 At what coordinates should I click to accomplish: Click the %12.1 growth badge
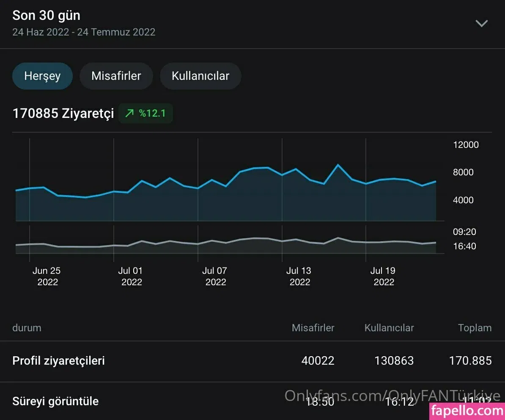click(146, 113)
